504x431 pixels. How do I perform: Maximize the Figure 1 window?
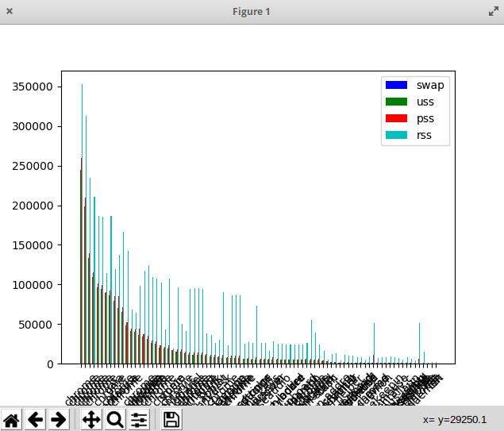494,12
